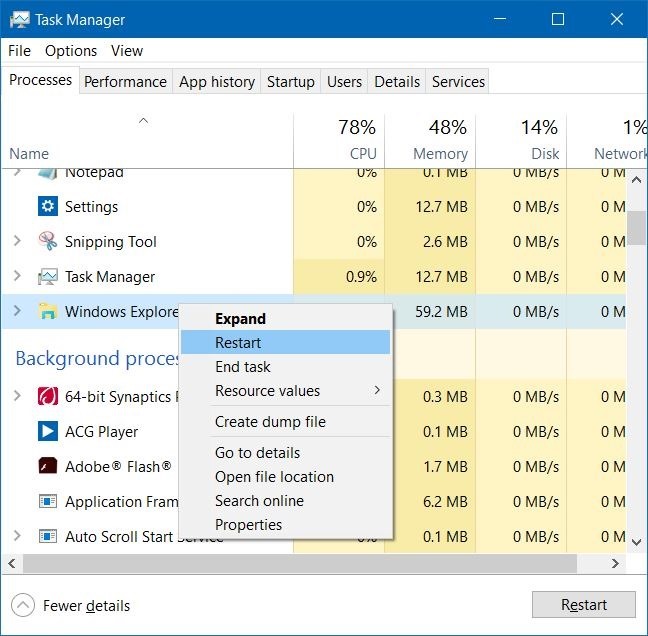The height and width of the screenshot is (636, 648).
Task: Click the 64-bit Synaptics red icon
Action: [x=48, y=396]
